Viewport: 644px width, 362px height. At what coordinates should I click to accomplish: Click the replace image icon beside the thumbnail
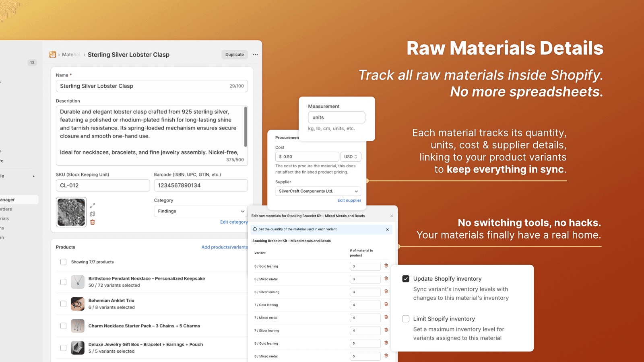point(92,214)
